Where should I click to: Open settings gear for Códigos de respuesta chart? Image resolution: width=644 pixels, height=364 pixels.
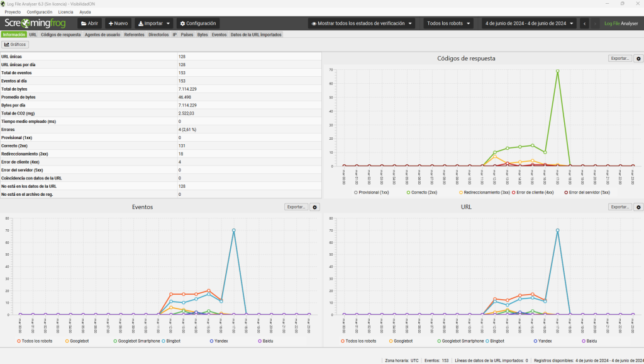point(638,59)
